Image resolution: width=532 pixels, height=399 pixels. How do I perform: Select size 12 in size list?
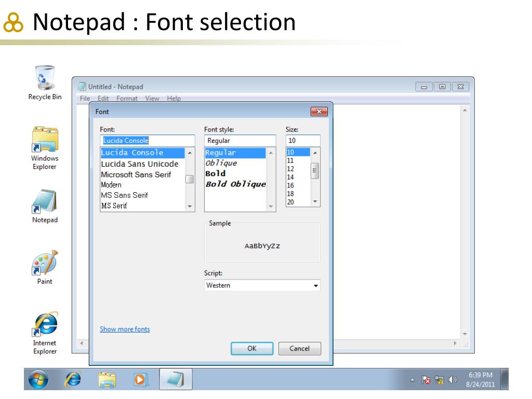[298, 169]
